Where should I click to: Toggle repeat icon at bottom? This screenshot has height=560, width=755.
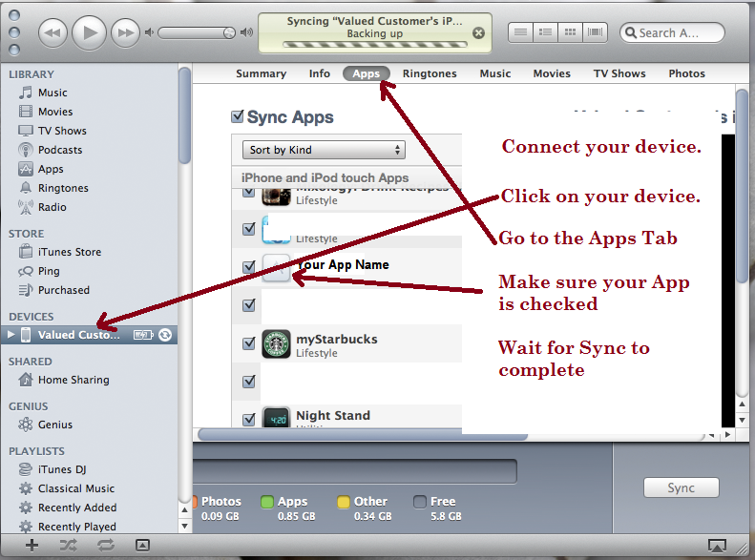pyautogui.click(x=105, y=545)
